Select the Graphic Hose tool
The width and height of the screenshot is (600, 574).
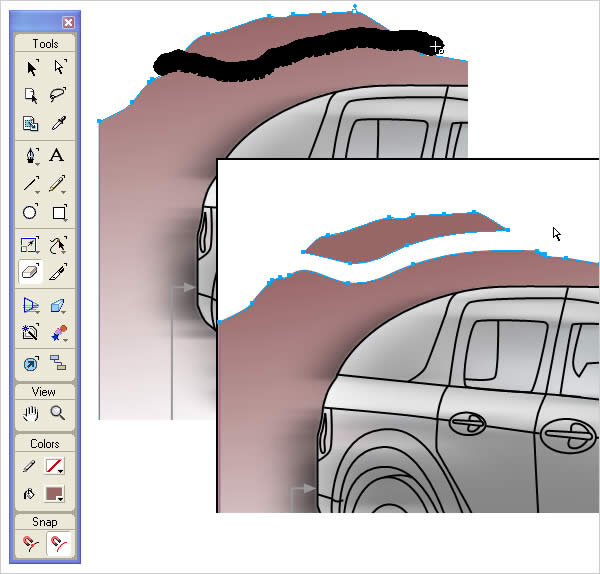59,332
